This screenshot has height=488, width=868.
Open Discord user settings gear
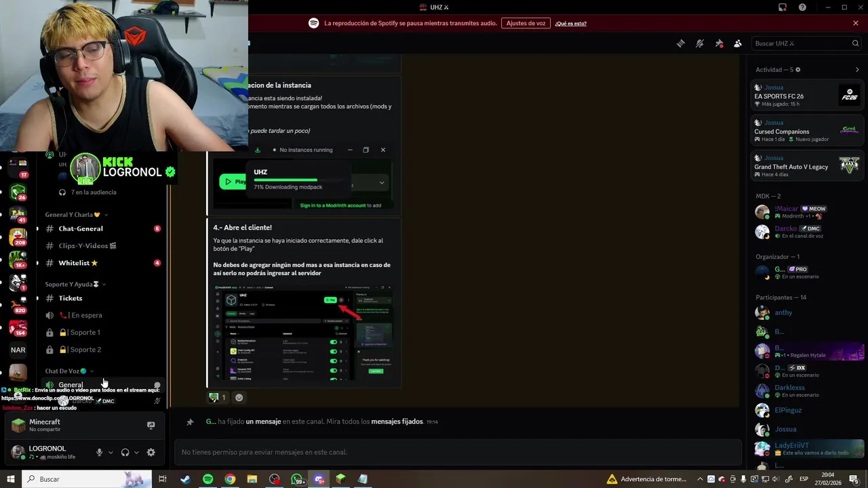pos(151,452)
